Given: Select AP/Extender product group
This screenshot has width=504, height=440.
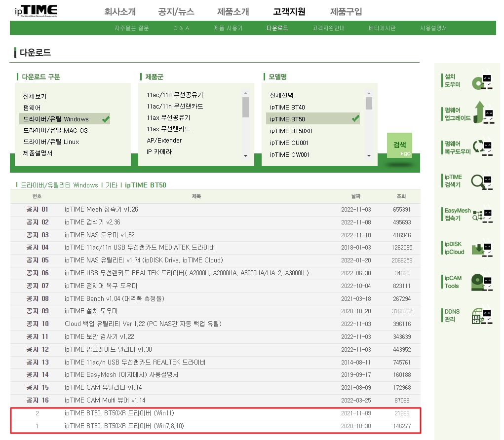Looking at the screenshot, I should [x=164, y=141].
